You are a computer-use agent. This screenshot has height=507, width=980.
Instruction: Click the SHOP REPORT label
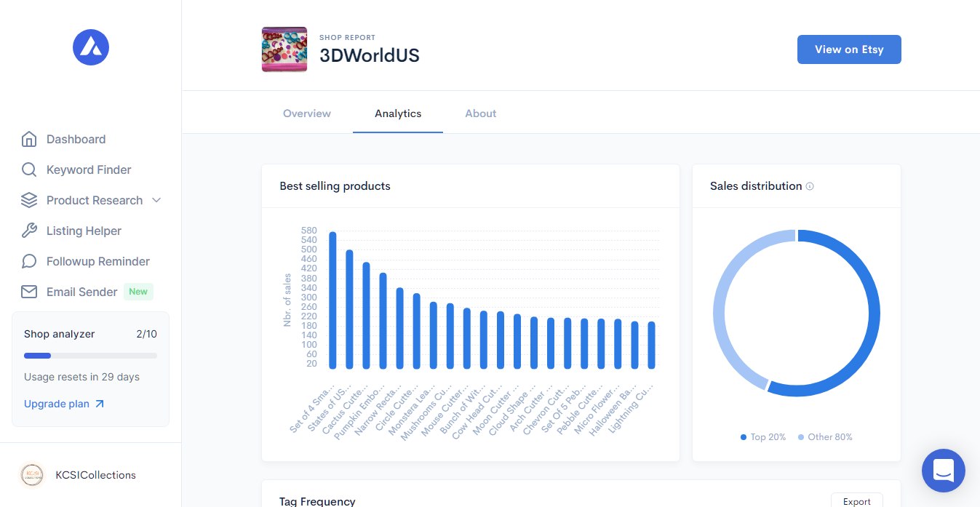348,37
